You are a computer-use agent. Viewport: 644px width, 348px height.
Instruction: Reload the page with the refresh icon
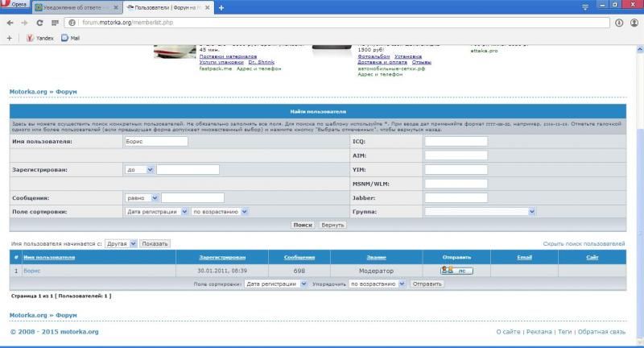pos(39,23)
